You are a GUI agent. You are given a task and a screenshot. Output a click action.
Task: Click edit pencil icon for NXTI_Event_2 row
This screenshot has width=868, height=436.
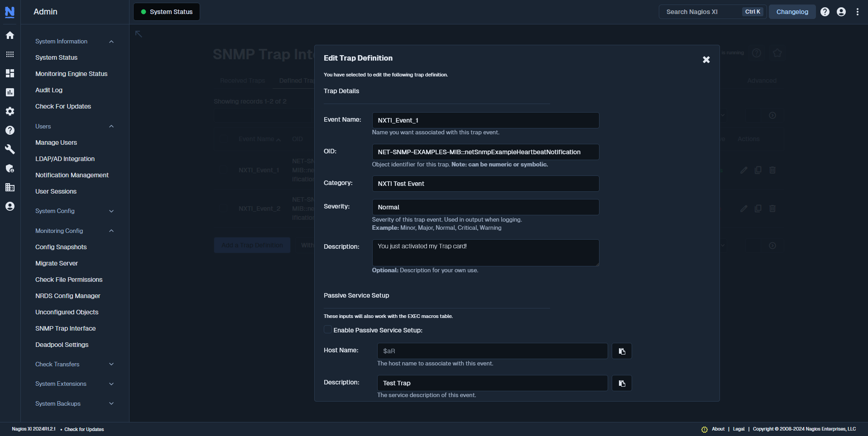[x=743, y=209]
